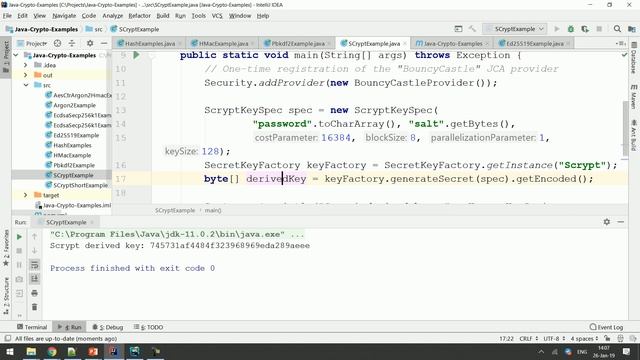Click editor vertical scrollbar thumb
Screen dimensions: 640x360
[625, 129]
